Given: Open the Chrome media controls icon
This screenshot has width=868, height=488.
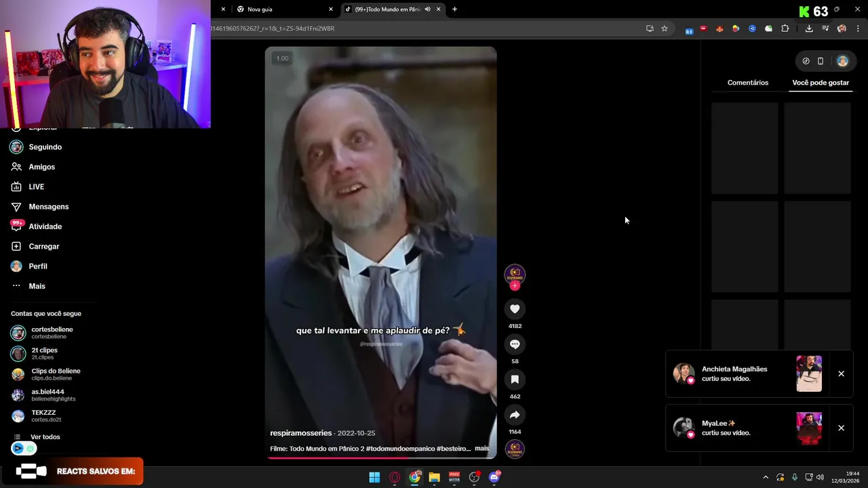Looking at the screenshot, I should [x=825, y=28].
